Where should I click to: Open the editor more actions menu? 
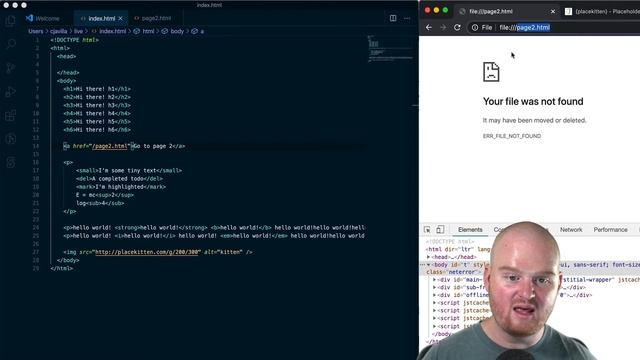[x=407, y=18]
